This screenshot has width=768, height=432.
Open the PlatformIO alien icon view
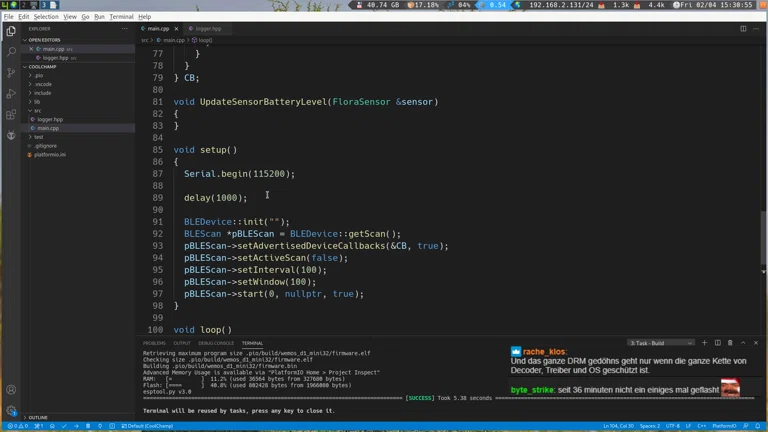pos(11,136)
